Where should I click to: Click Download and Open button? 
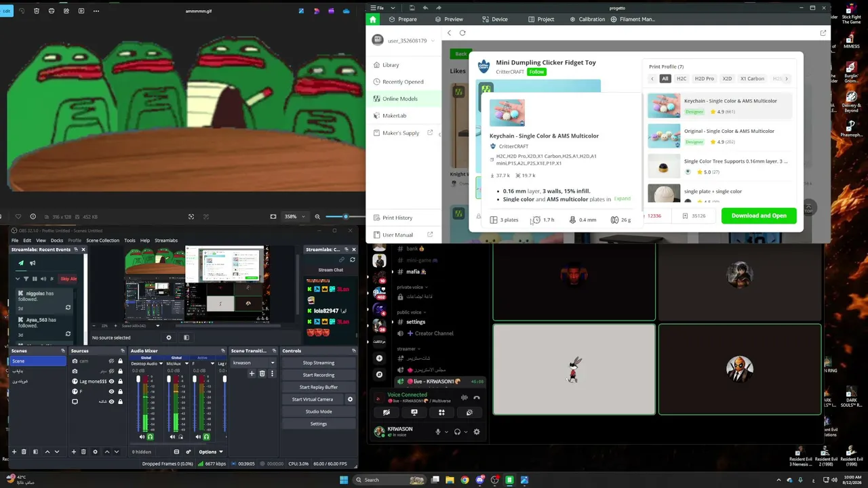759,216
